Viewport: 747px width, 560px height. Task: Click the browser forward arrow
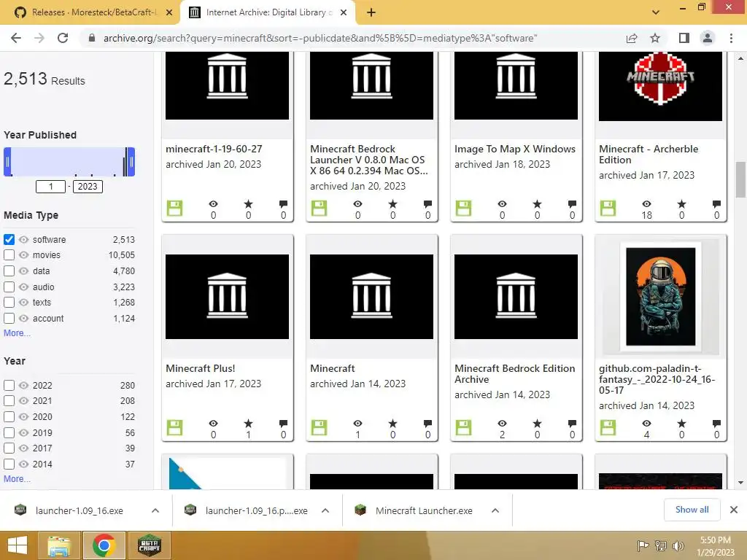(x=39, y=38)
